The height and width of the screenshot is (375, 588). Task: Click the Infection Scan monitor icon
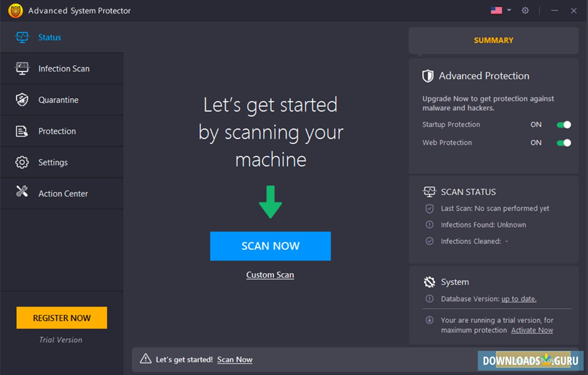coord(22,69)
